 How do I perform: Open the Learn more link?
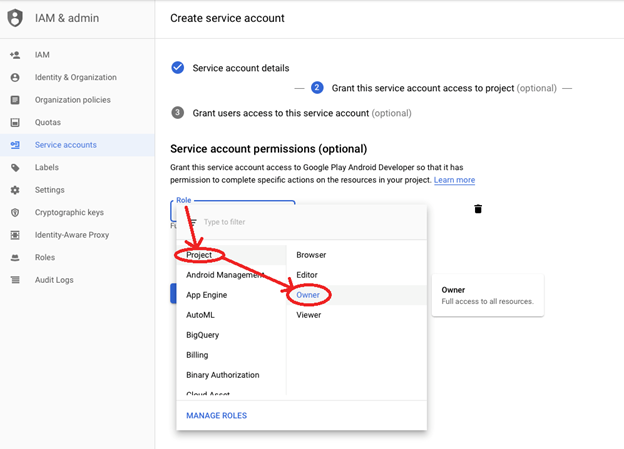[454, 180]
